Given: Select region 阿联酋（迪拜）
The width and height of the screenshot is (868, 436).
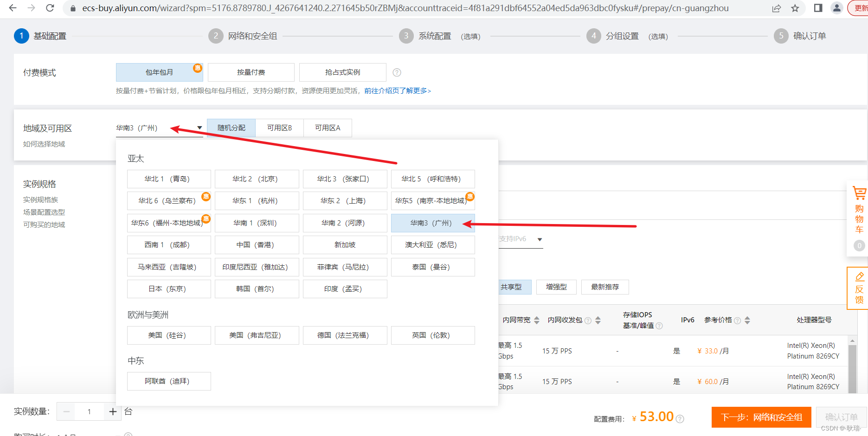Looking at the screenshot, I should [x=169, y=381].
